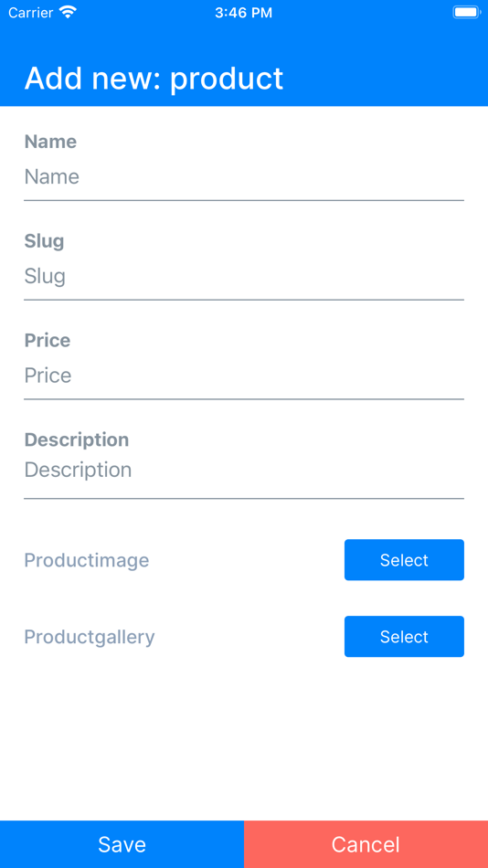
Task: Click the bold Price label
Action: pos(48,341)
